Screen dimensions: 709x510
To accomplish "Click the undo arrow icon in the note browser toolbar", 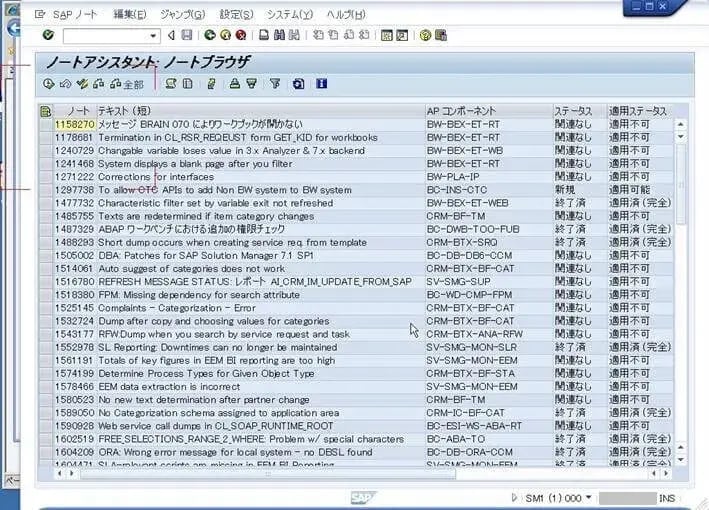I will (65, 84).
